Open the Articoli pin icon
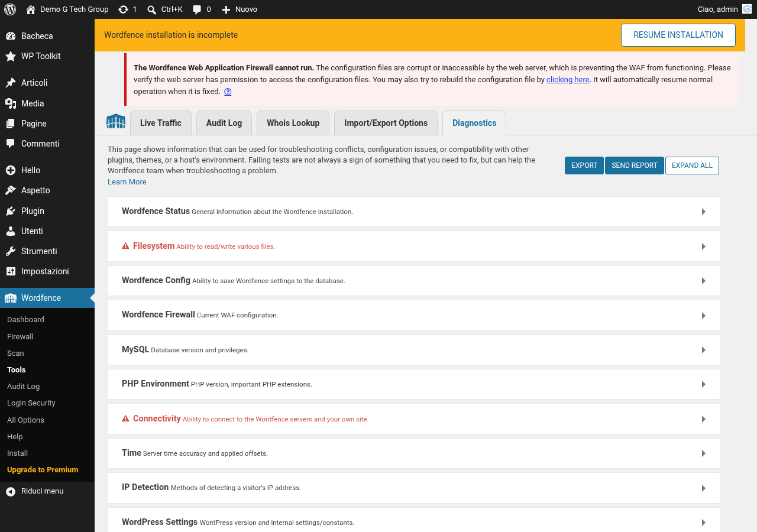 pos(11,83)
